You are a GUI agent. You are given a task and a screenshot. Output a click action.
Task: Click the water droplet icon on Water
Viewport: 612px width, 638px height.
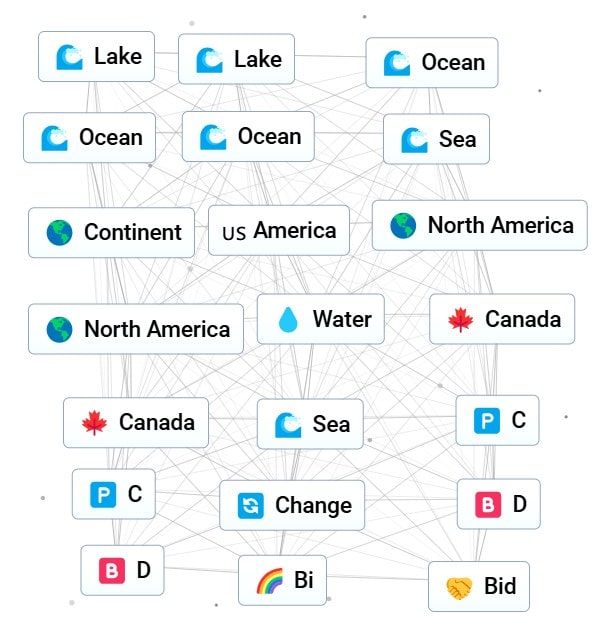[288, 320]
